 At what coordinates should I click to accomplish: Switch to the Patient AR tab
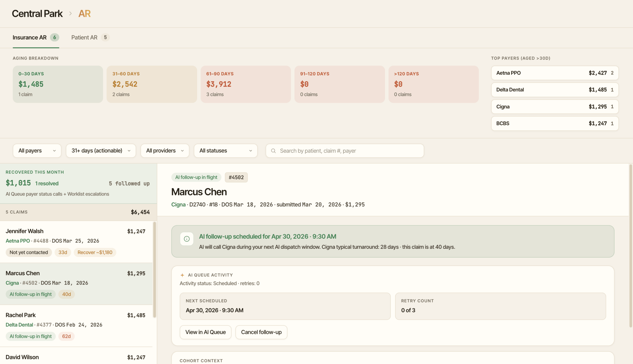pos(90,38)
